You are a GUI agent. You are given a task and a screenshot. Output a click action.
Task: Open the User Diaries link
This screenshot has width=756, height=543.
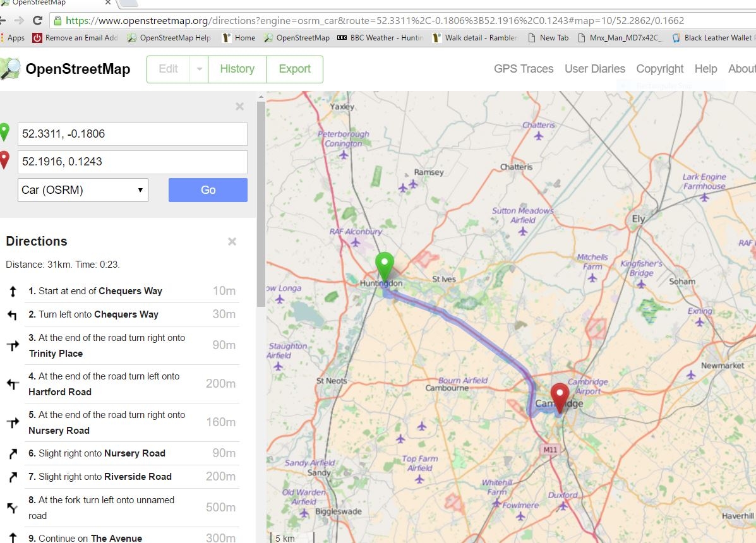(x=594, y=69)
